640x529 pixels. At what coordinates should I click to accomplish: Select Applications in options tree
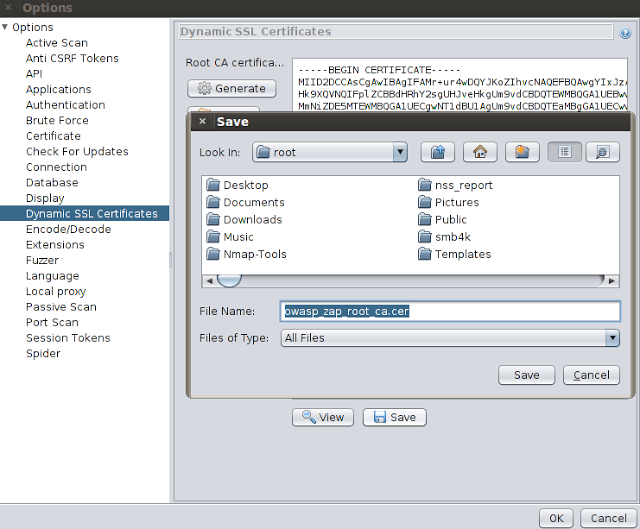click(x=58, y=89)
